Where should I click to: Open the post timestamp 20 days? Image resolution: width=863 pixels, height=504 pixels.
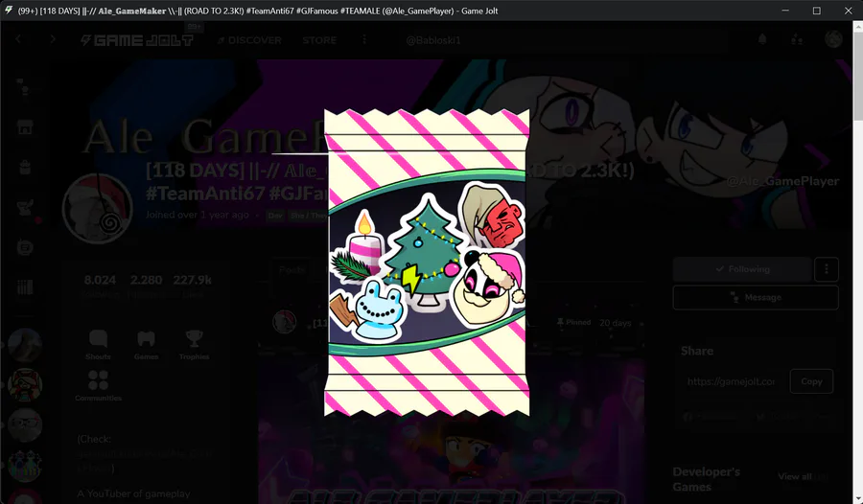[615, 323]
